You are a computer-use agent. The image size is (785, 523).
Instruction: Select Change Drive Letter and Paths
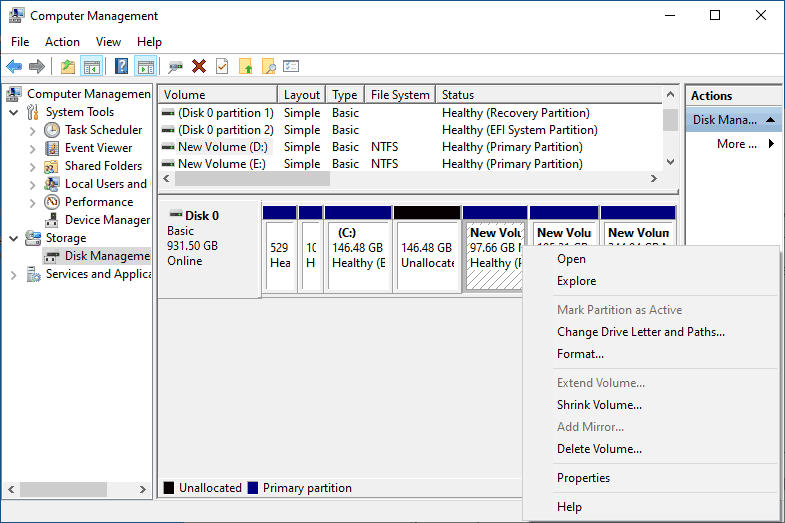click(651, 332)
